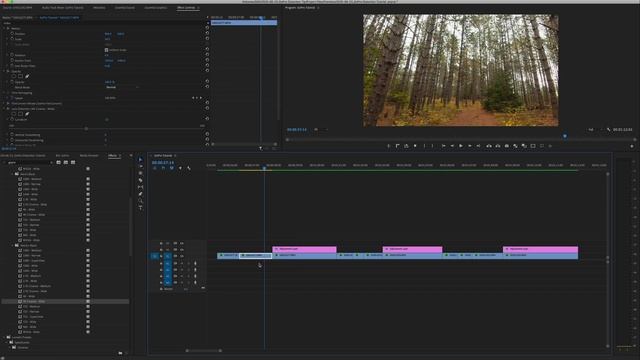This screenshot has height=360, width=640.
Task: Toggle the Curvature animation stopwatch
Action: click(12, 120)
